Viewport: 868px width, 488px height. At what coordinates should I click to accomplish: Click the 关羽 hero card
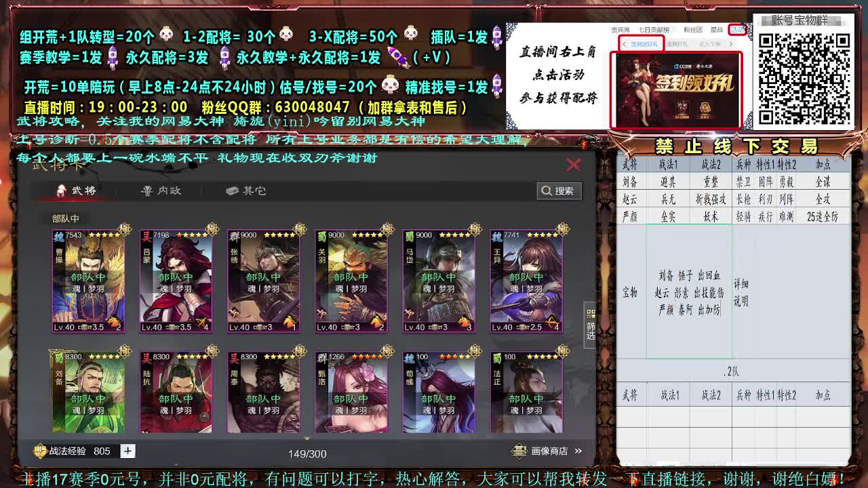[x=351, y=281]
